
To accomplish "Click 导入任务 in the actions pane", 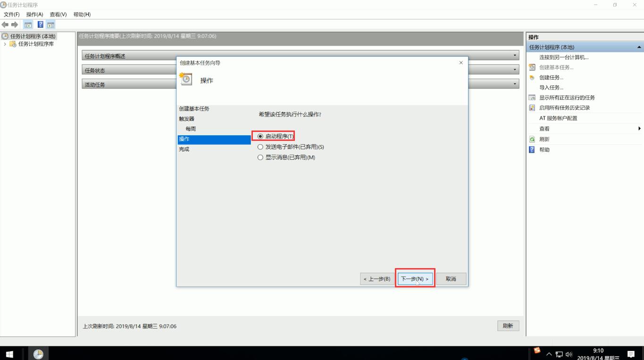I will [551, 88].
